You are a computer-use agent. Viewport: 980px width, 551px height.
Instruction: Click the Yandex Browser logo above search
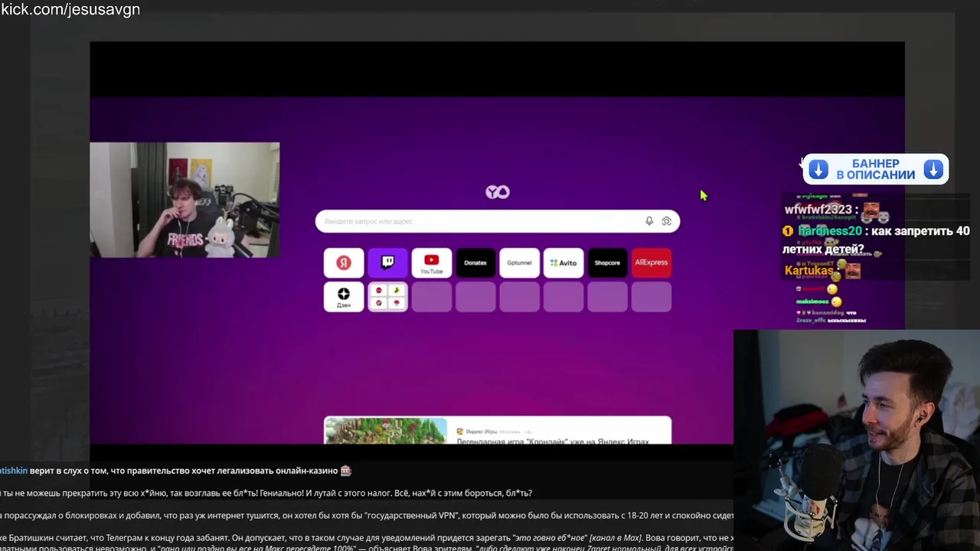point(498,192)
